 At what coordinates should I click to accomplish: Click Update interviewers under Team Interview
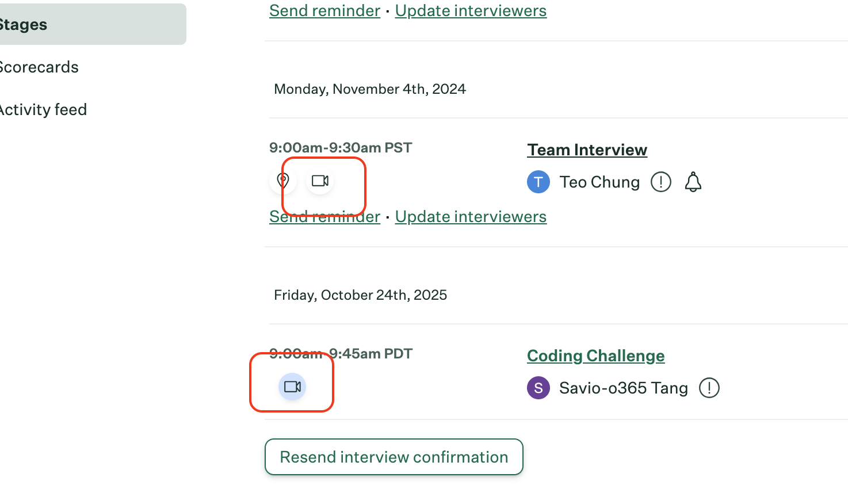pos(471,217)
